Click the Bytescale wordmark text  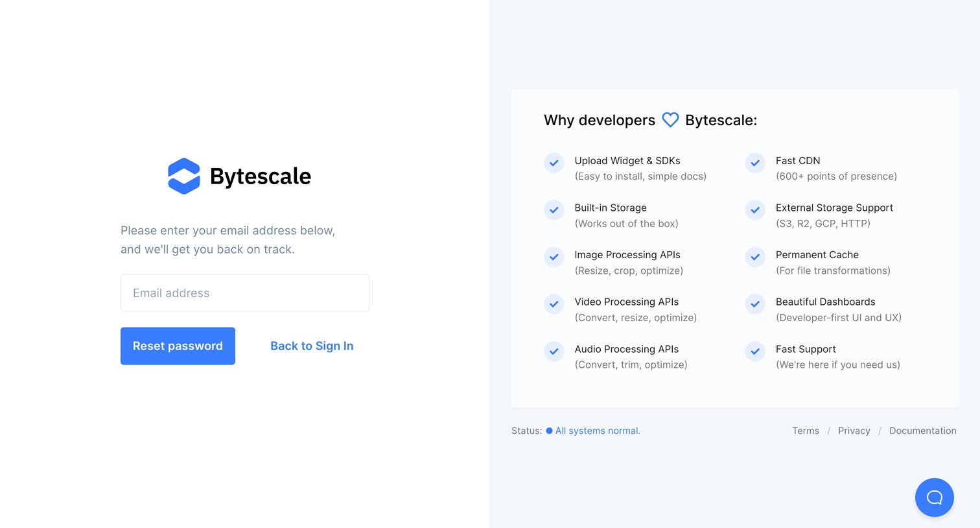tap(261, 176)
